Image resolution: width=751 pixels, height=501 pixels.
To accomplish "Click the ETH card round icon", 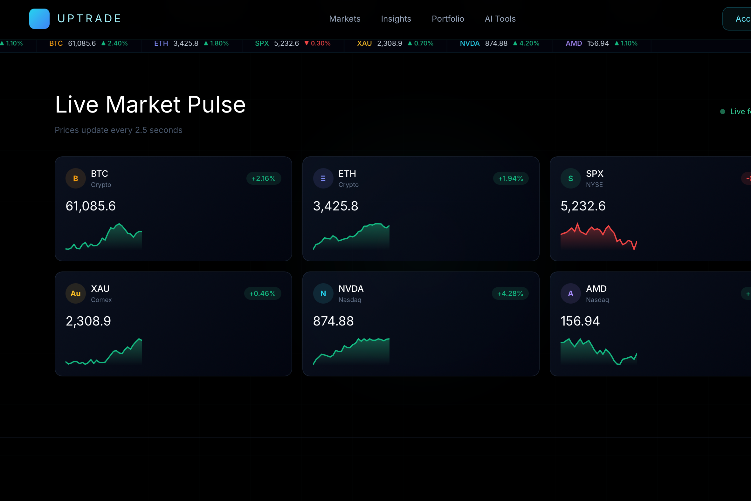I will click(x=323, y=179).
